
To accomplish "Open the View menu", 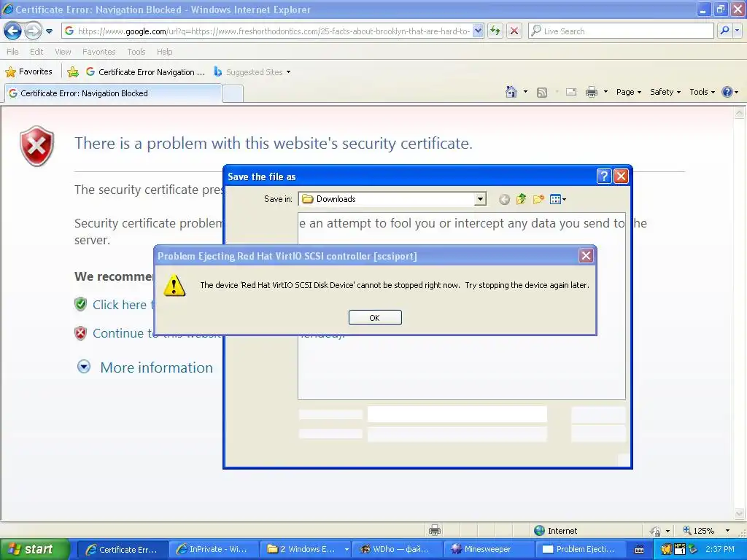I will [x=63, y=52].
